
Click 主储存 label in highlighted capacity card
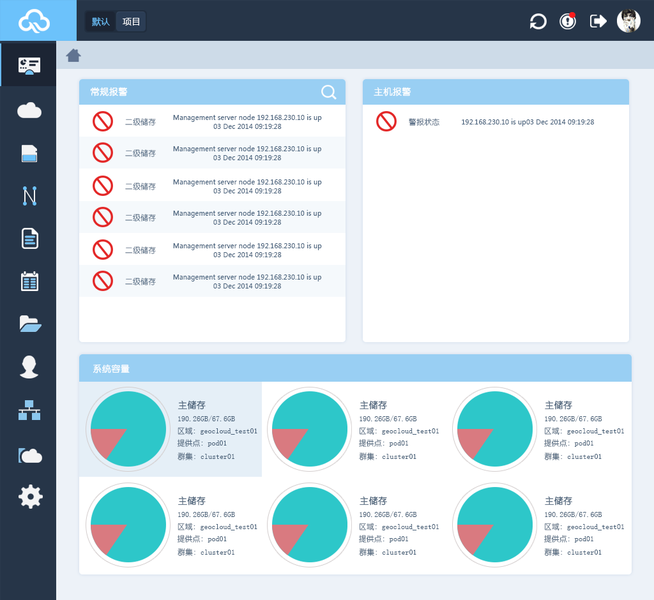pos(192,405)
